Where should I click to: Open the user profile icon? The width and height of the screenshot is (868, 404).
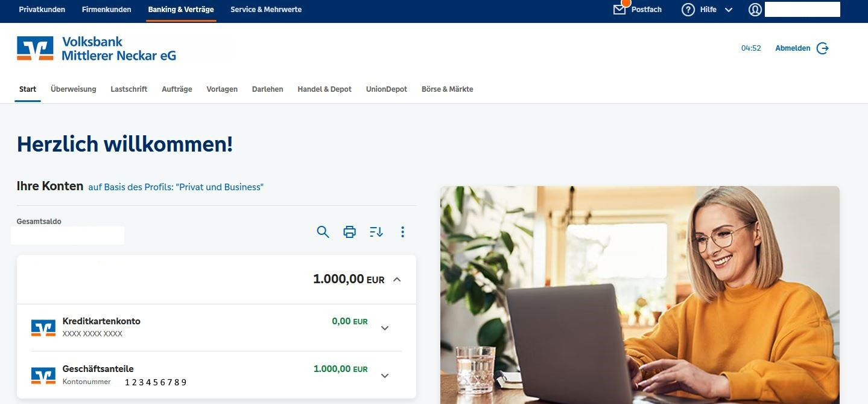(x=755, y=10)
